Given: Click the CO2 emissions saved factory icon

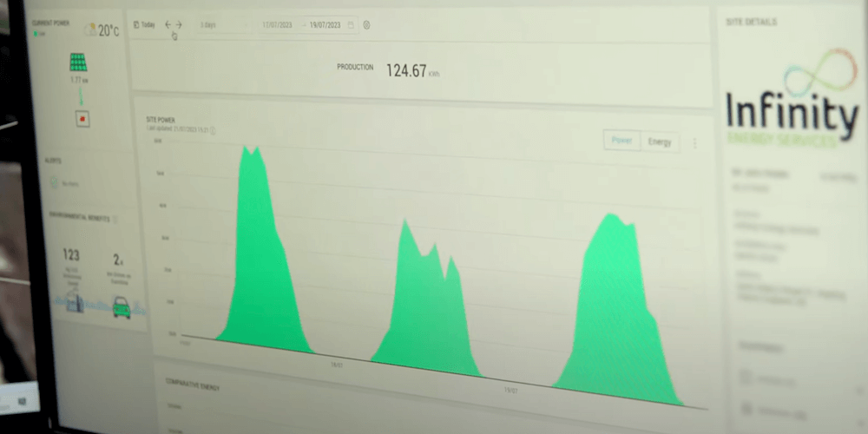Looking at the screenshot, I should (x=75, y=305).
